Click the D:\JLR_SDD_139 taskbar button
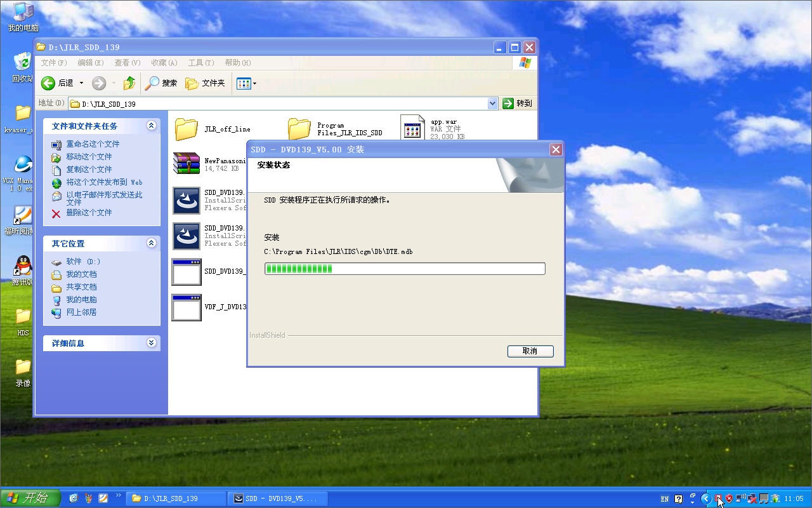The width and height of the screenshot is (812, 508). click(x=176, y=498)
